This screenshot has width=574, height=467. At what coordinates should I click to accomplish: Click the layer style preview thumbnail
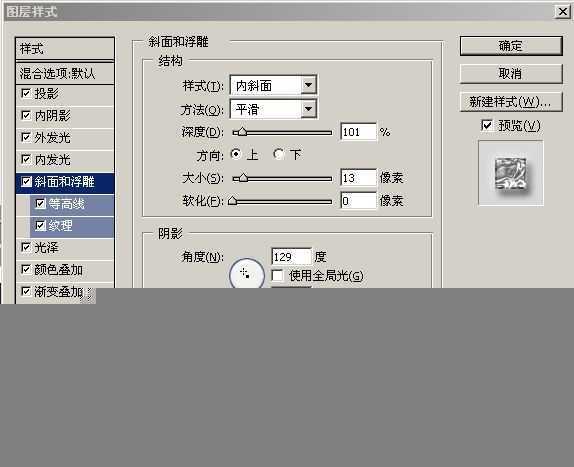(511, 173)
